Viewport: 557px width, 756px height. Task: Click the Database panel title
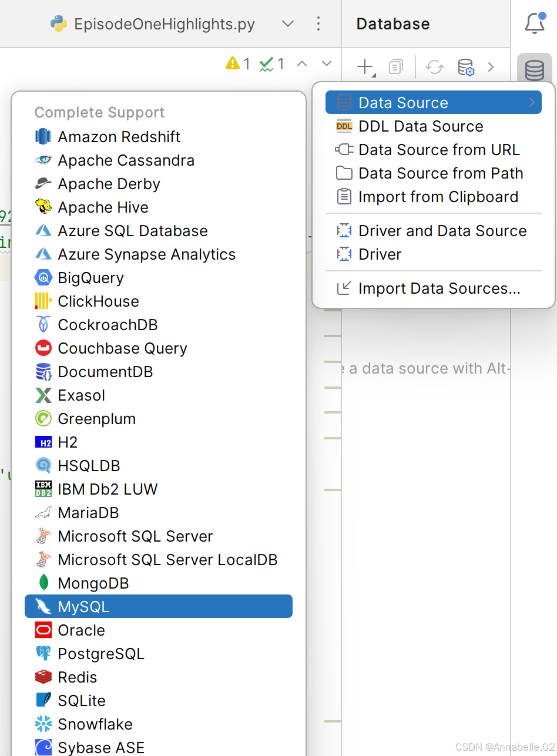pos(393,24)
